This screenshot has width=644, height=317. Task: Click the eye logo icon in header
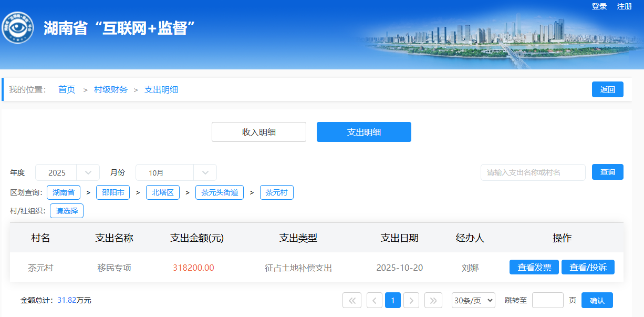(x=17, y=28)
